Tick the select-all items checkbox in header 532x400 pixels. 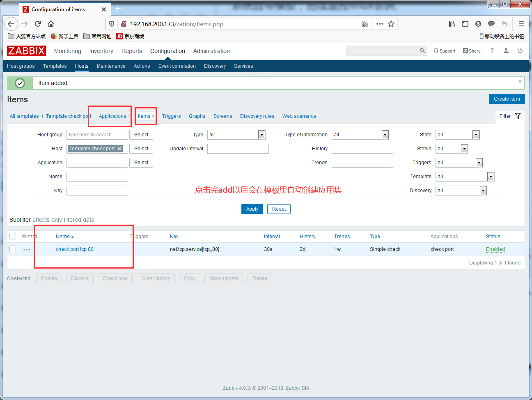click(13, 236)
